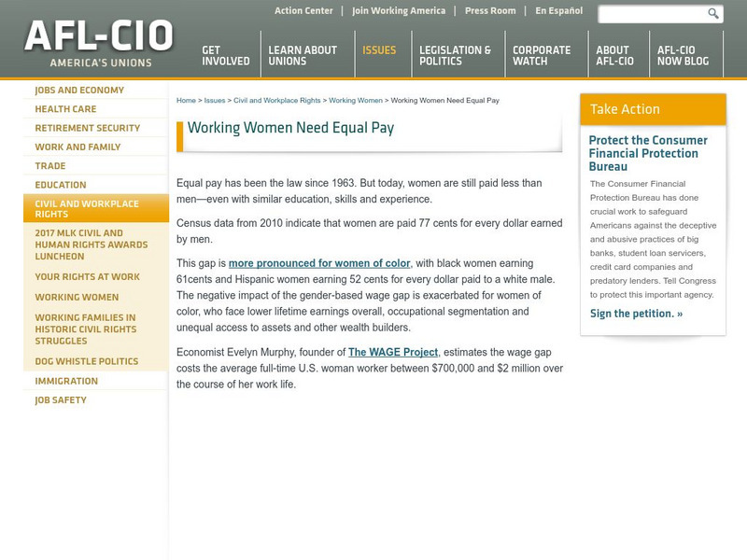Viewport: 747px width, 560px height.
Task: Open the About AFL-CIO menu
Action: click(614, 55)
